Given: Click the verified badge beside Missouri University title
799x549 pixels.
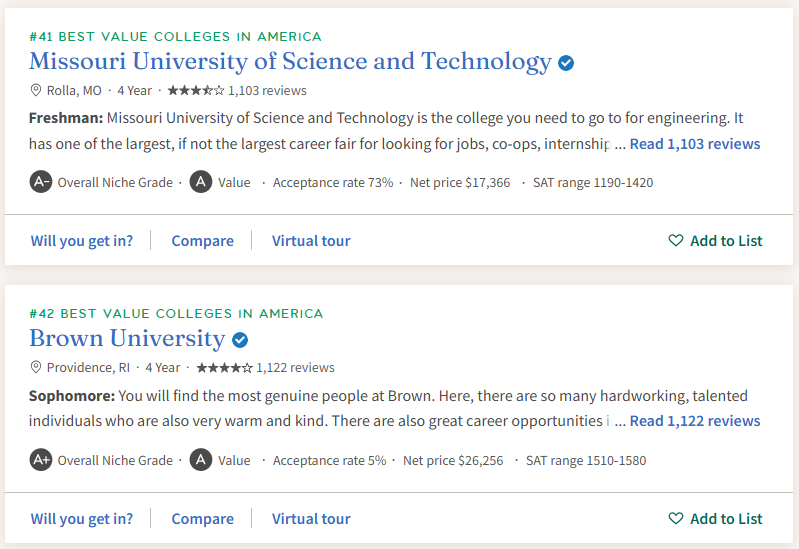Looking at the screenshot, I should [x=566, y=63].
